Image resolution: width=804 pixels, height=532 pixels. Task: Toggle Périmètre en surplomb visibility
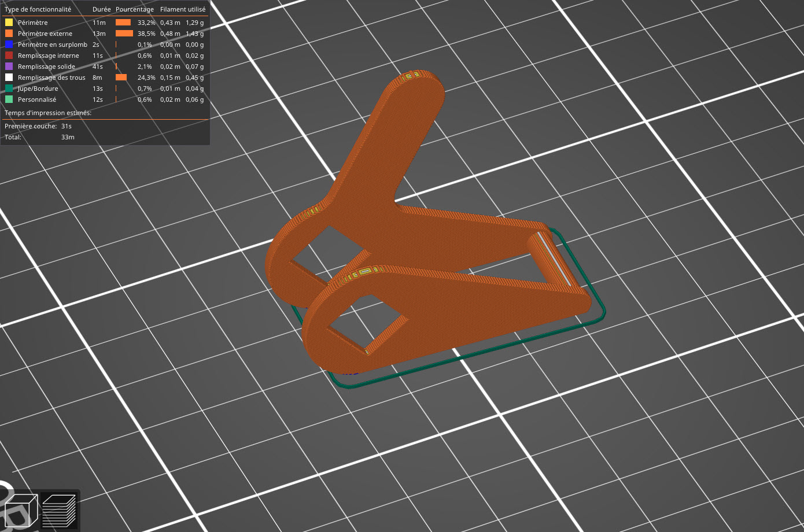(53, 45)
